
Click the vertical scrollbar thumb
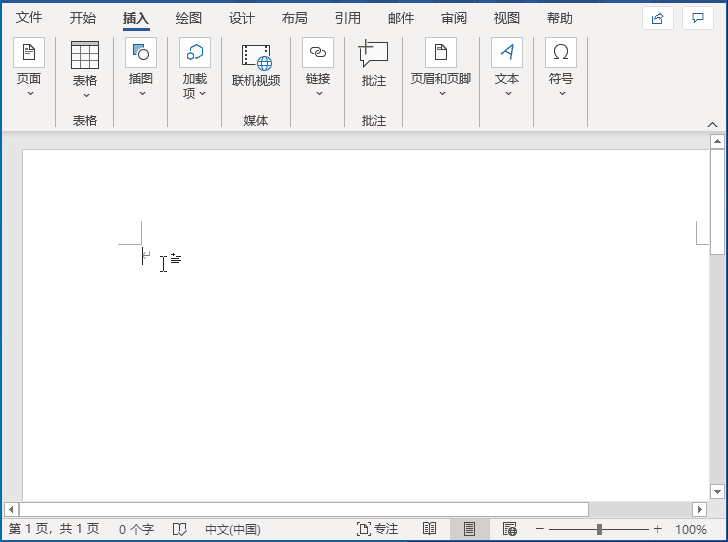pyautogui.click(x=717, y=202)
